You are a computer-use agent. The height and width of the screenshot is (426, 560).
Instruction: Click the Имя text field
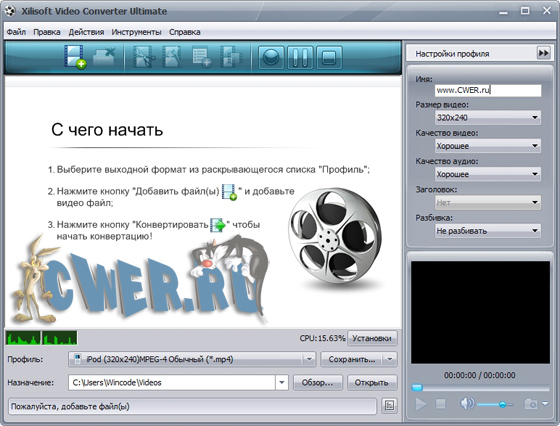pos(488,90)
